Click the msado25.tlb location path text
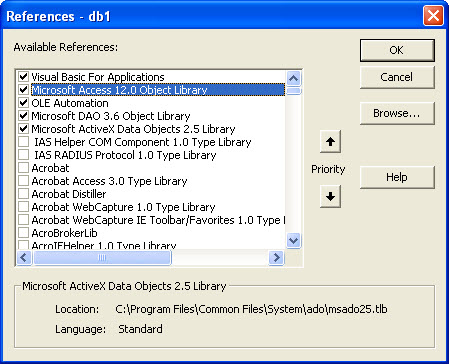449x364 pixels. (x=251, y=309)
